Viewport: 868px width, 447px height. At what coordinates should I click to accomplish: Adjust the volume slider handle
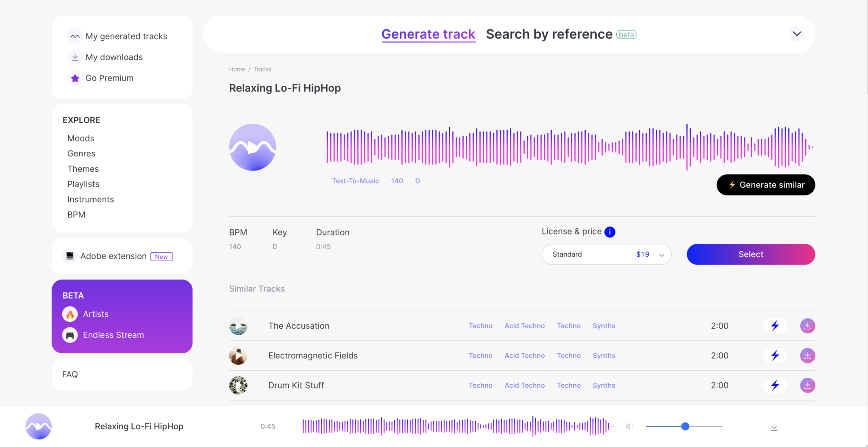coord(685,426)
